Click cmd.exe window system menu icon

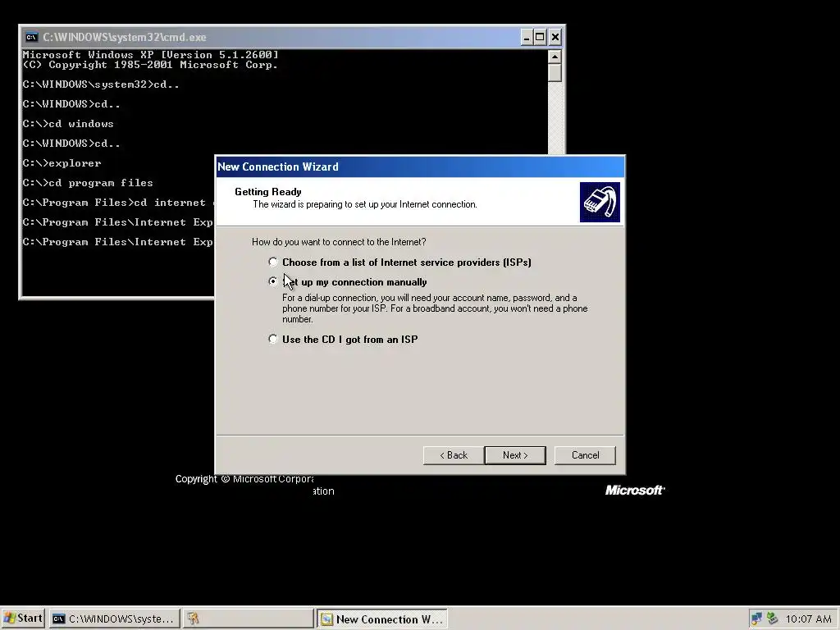point(32,37)
